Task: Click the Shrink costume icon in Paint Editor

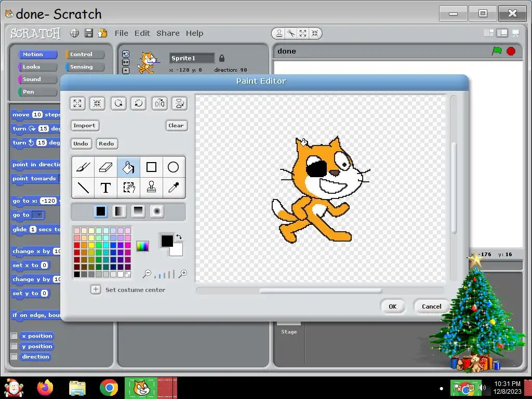Action: point(97,103)
